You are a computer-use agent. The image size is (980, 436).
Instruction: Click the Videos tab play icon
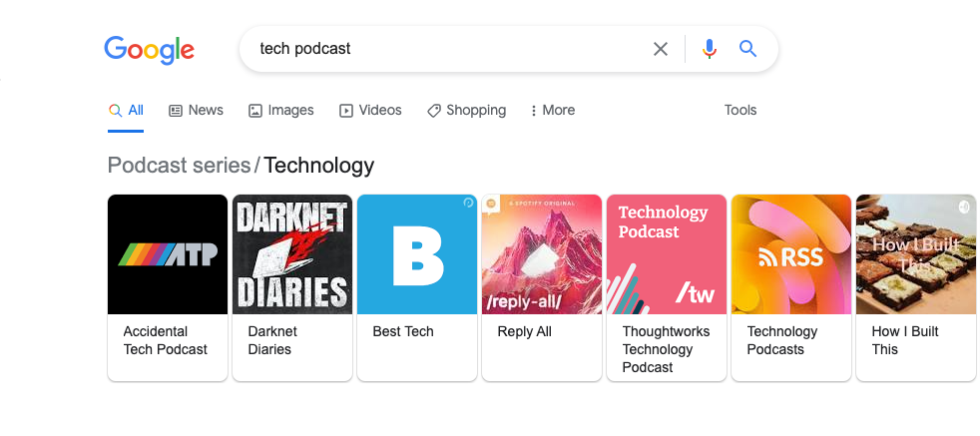click(x=345, y=111)
